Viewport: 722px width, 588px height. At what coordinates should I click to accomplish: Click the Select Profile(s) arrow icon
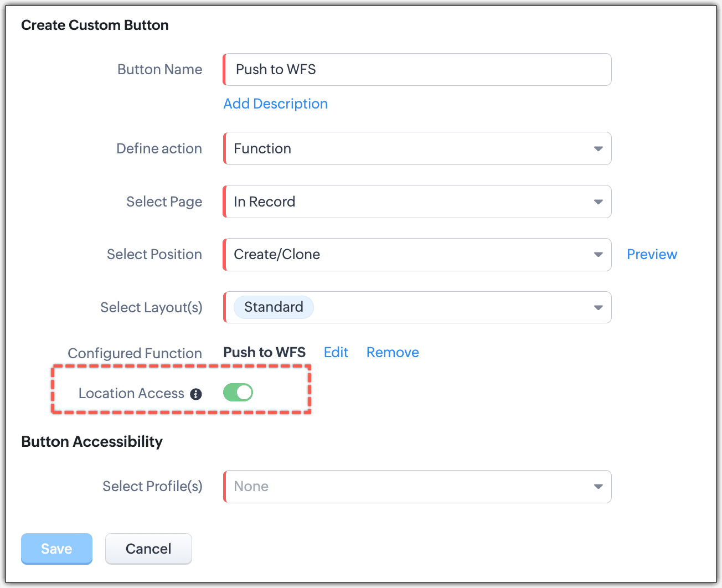click(598, 487)
